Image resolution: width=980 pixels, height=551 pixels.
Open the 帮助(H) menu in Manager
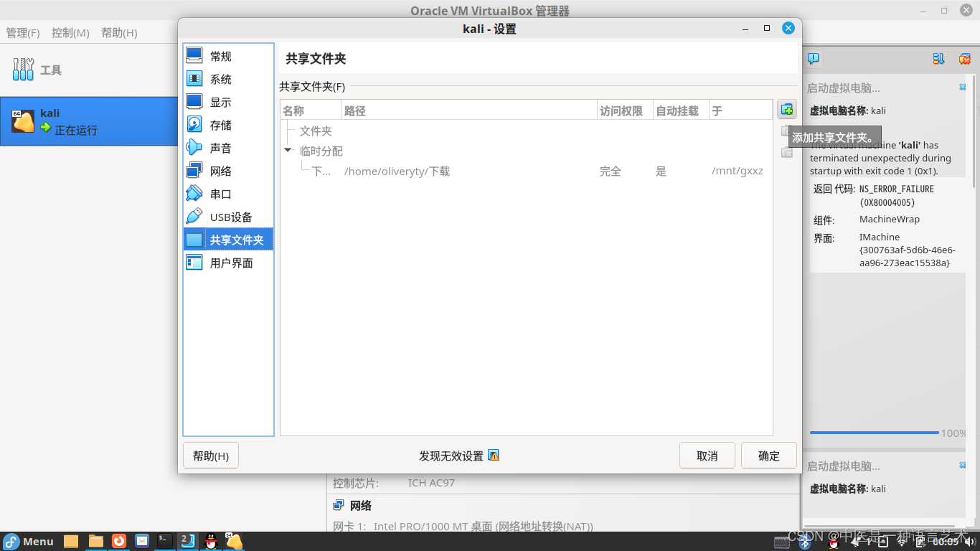[x=119, y=33]
